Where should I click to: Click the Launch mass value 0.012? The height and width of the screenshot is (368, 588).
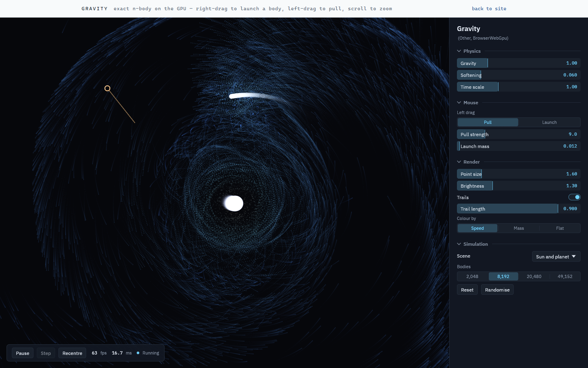click(x=570, y=146)
